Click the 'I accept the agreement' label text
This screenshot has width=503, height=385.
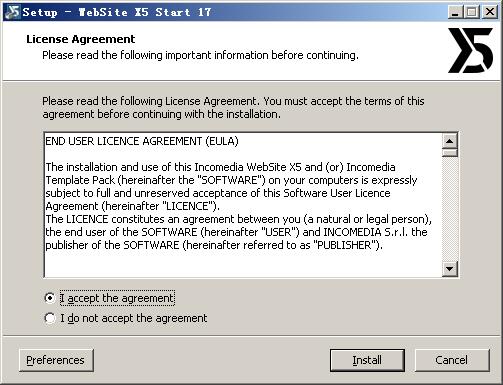pyautogui.click(x=117, y=298)
